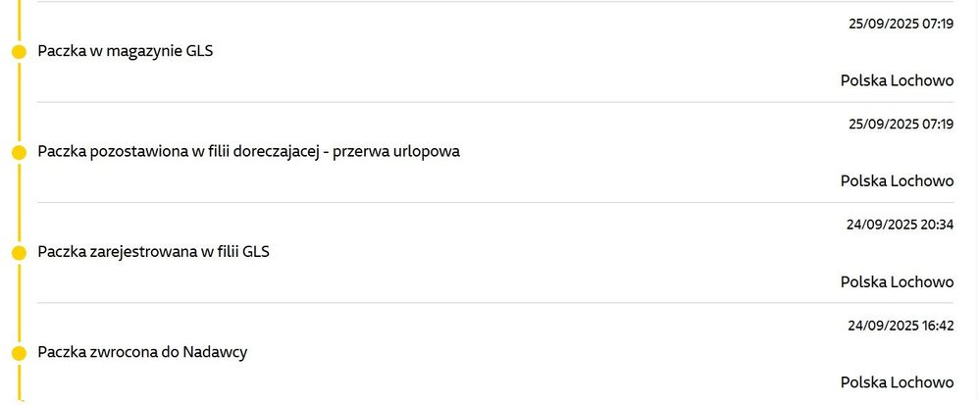Select the 'Paczka zwrocona do Nadawcy' status text
Screen dimensions: 980x405
point(142,351)
